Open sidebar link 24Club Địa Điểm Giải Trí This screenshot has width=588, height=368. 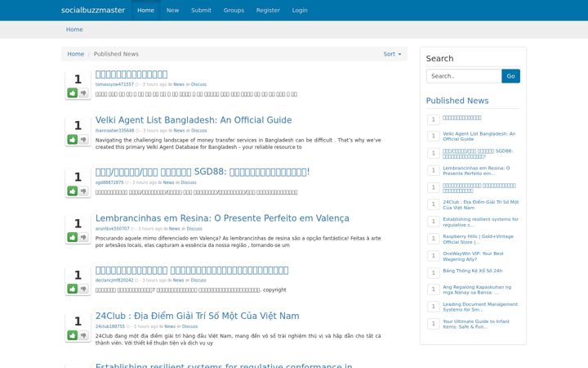coord(481,204)
